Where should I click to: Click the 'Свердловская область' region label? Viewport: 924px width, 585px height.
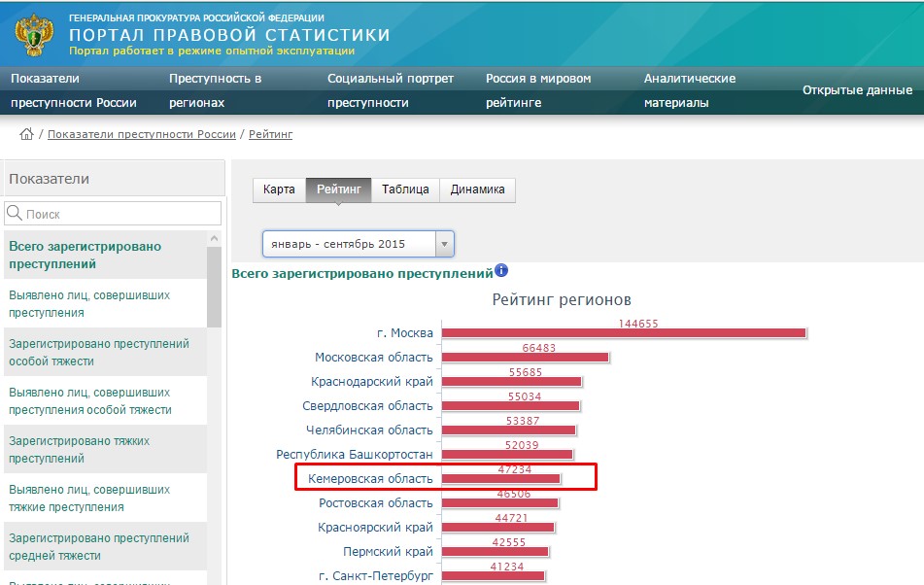[x=367, y=406]
